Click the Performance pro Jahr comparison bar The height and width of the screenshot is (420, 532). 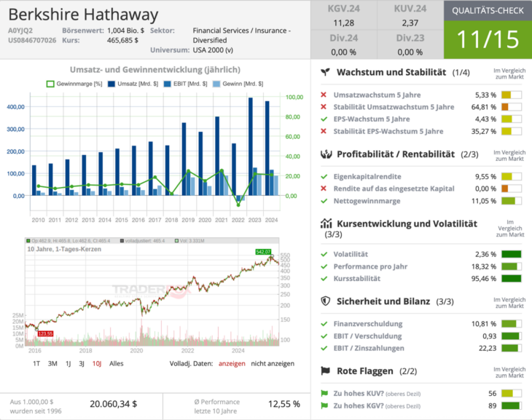pyautogui.click(x=512, y=266)
